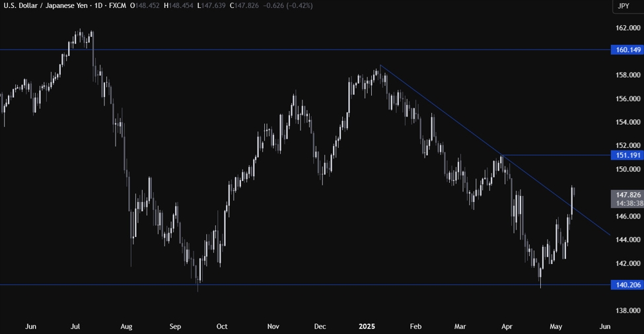The width and height of the screenshot is (644, 334).
Task: Select the 140.206 support price label
Action: (x=627, y=284)
